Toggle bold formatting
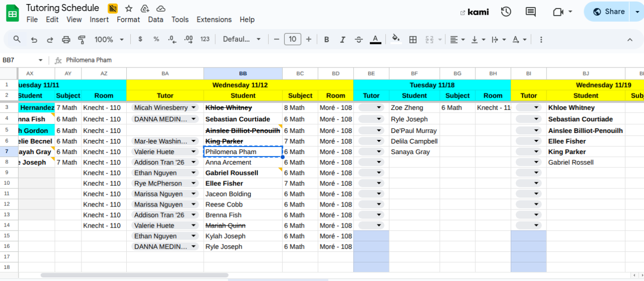 [327, 39]
